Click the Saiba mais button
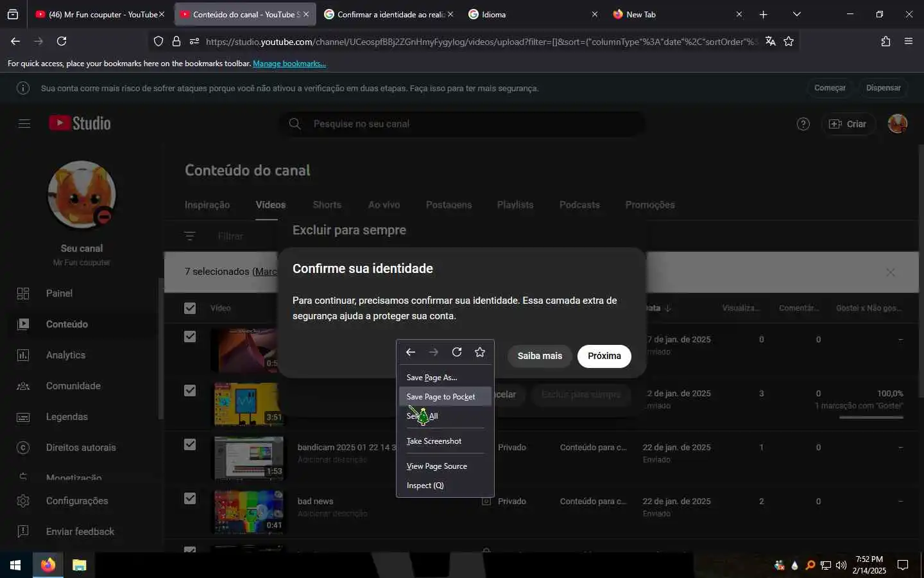924x578 pixels. tap(540, 356)
